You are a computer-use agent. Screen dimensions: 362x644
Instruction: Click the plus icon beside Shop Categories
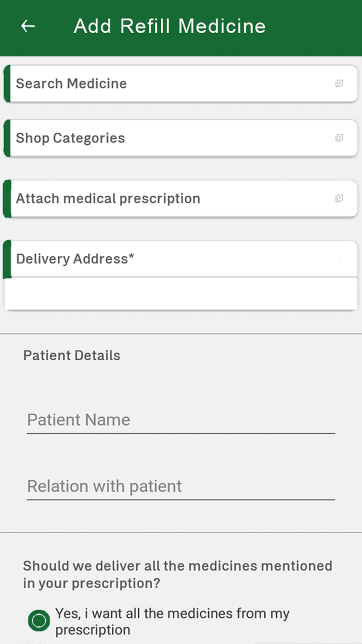pos(340,138)
